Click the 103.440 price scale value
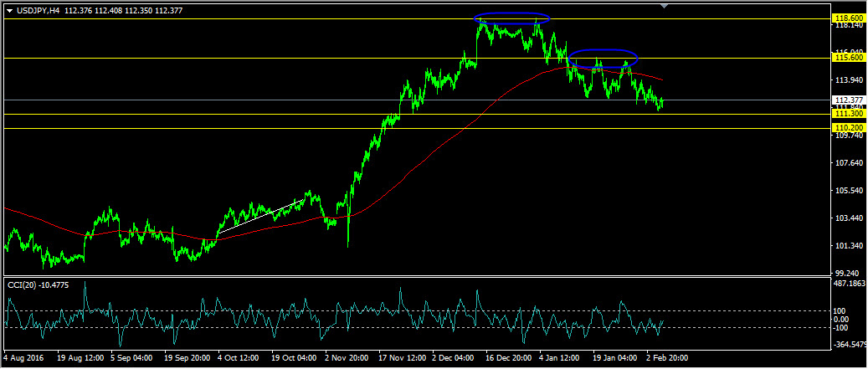The width and height of the screenshot is (868, 369). point(850,218)
